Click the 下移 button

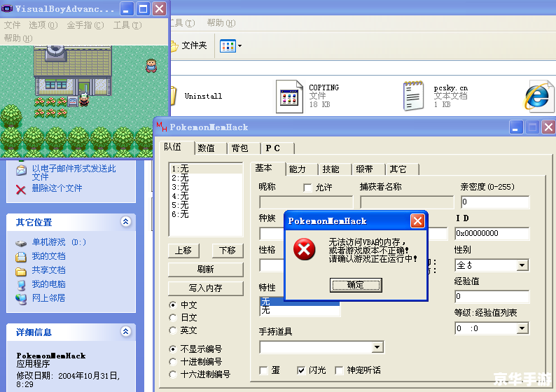228,251
